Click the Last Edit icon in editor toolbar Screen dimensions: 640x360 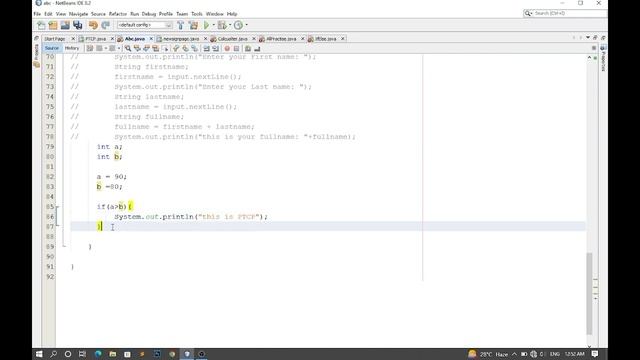point(90,49)
